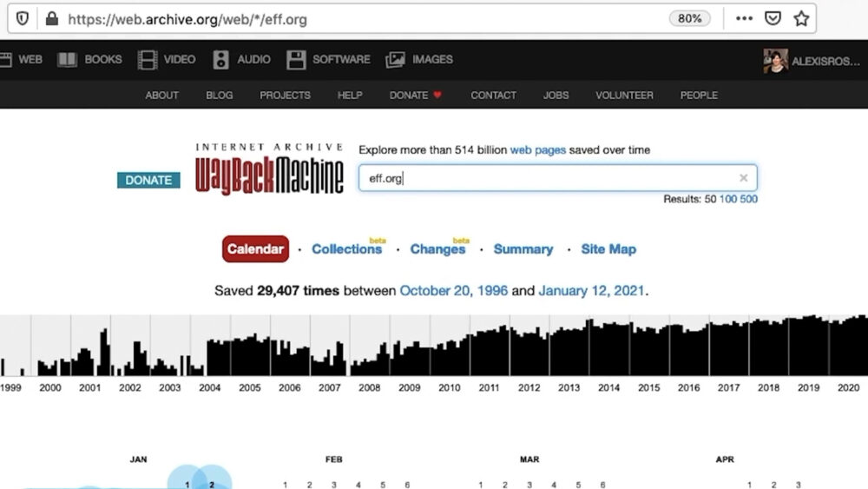Open the Site Map view
This screenshot has height=489, width=868.
(x=608, y=249)
